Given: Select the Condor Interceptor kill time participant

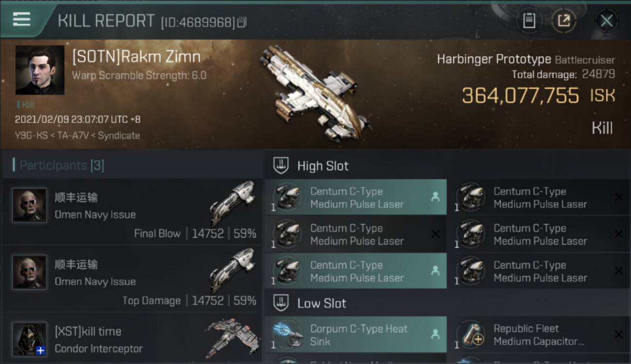Looking at the screenshot, I should 132,339.
